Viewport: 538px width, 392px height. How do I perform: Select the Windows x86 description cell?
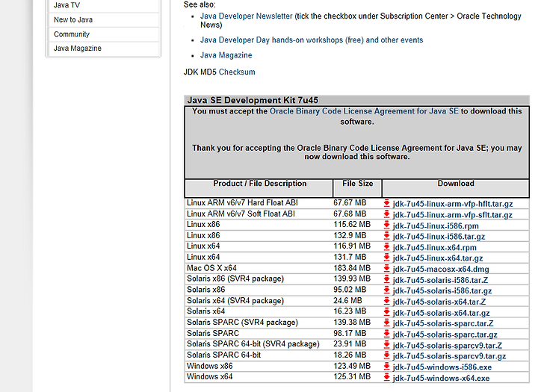click(x=210, y=366)
